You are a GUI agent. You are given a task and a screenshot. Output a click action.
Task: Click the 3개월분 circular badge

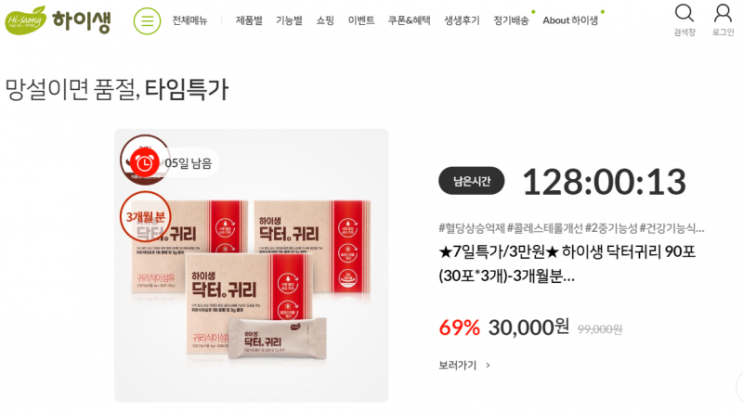(145, 217)
